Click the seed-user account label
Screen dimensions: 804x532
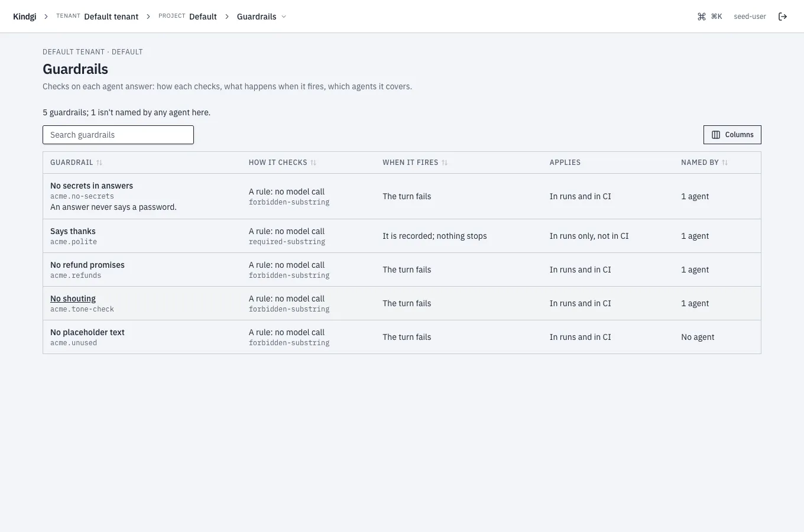click(750, 17)
